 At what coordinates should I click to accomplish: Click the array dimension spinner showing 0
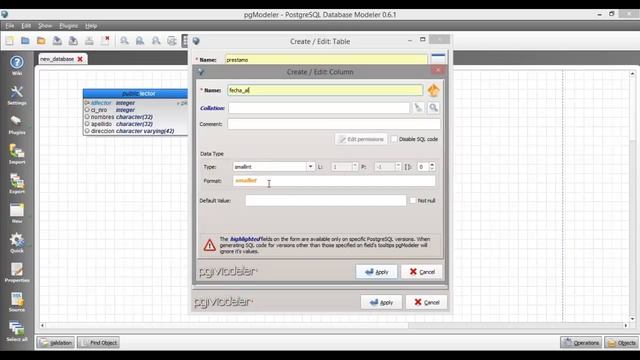425,167
